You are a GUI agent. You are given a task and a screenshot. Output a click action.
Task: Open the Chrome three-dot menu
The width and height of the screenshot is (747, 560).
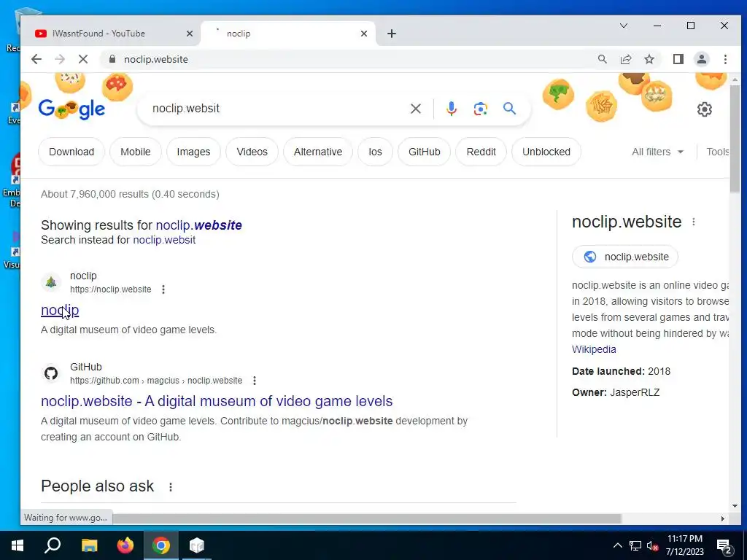[x=725, y=59]
